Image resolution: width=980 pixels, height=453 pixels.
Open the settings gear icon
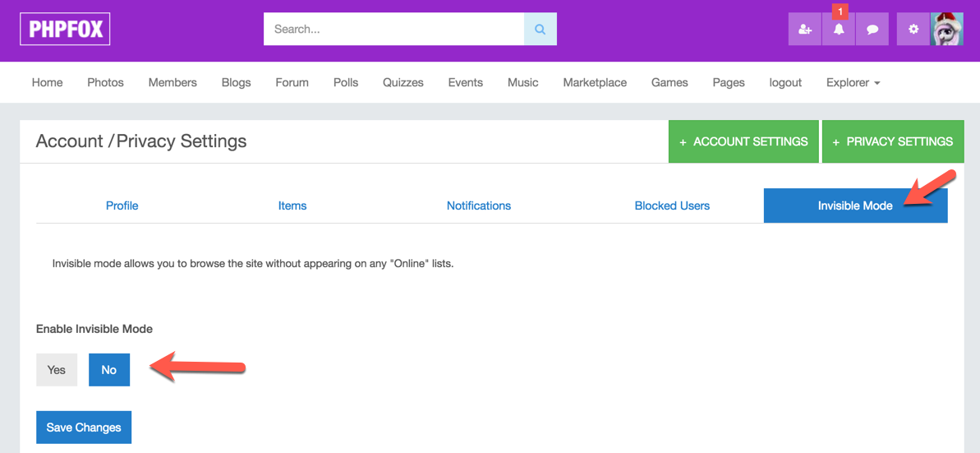913,30
